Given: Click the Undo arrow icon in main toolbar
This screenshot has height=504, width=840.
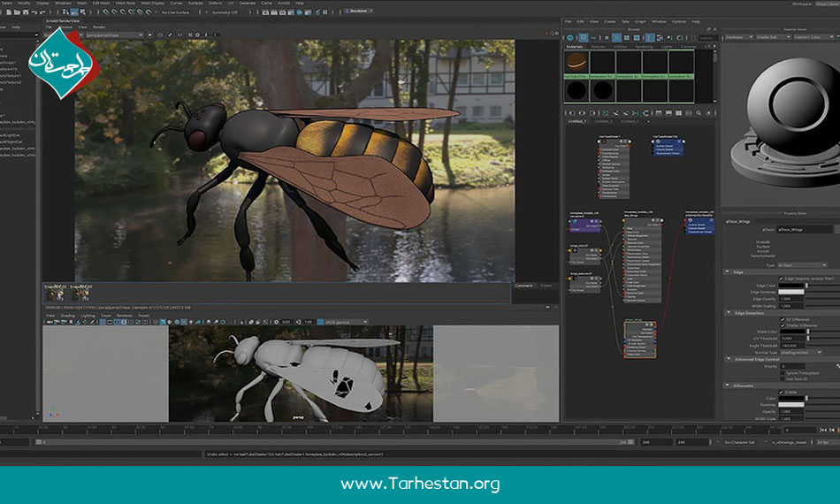Looking at the screenshot, I should [34, 11].
